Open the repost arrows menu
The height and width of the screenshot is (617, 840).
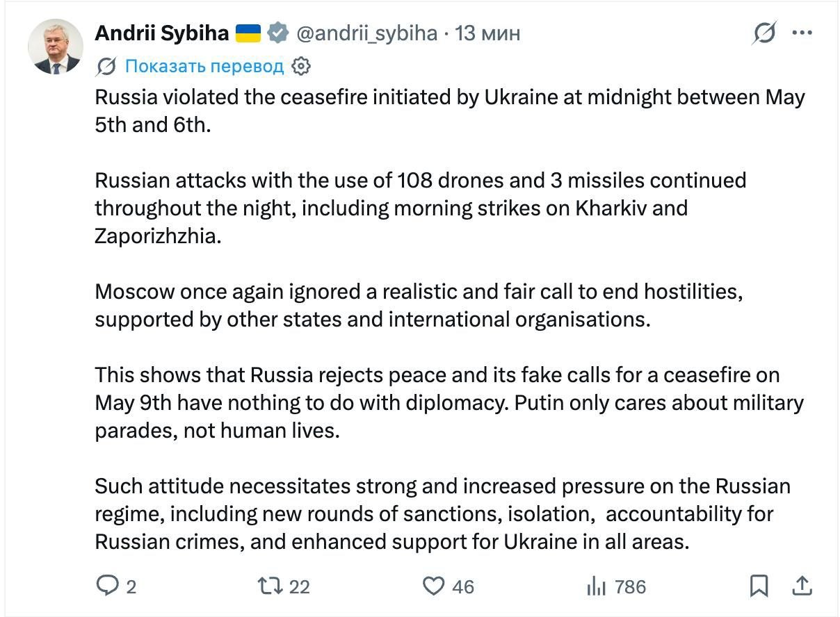pyautogui.click(x=270, y=586)
